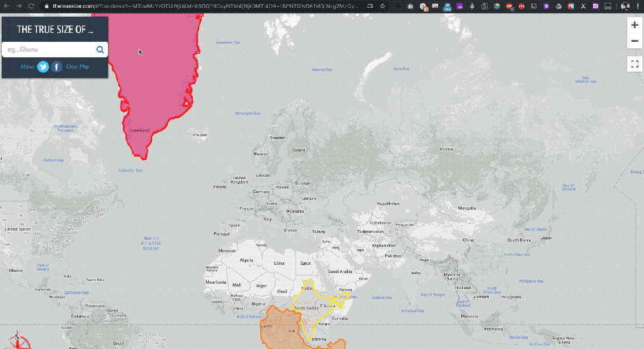The height and width of the screenshot is (349, 644).
Task: Click the browser address bar URL
Action: click(x=205, y=6)
